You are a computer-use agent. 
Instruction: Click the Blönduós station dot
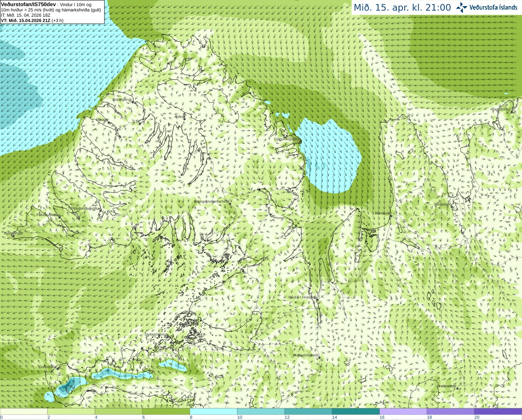pyautogui.click(x=391, y=216)
